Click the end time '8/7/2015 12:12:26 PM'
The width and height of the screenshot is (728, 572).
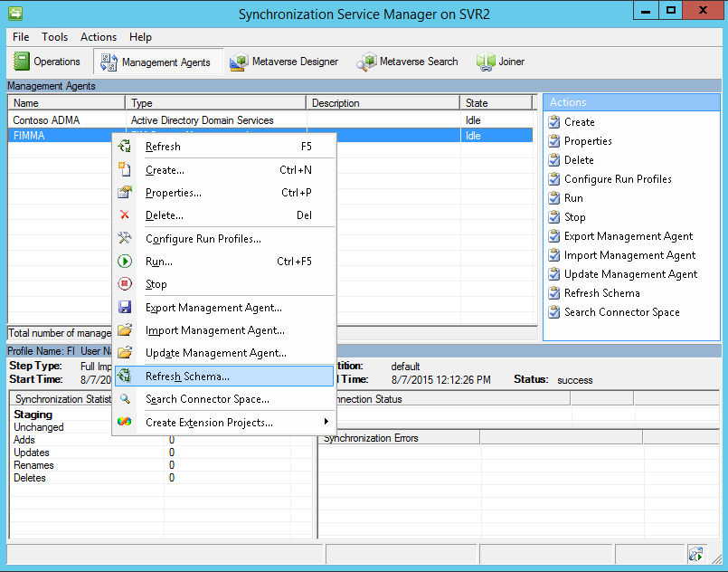[440, 379]
